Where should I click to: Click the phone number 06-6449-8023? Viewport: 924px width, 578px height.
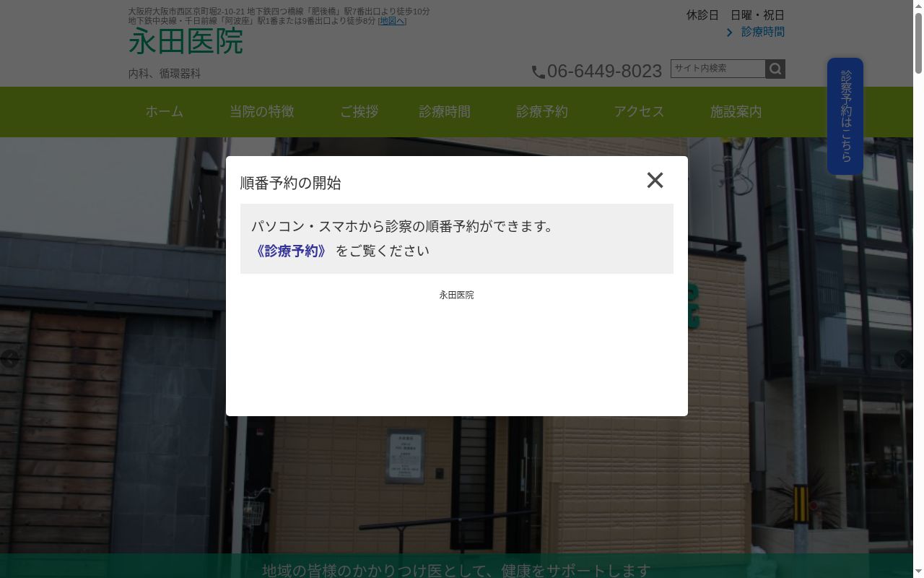(x=604, y=71)
